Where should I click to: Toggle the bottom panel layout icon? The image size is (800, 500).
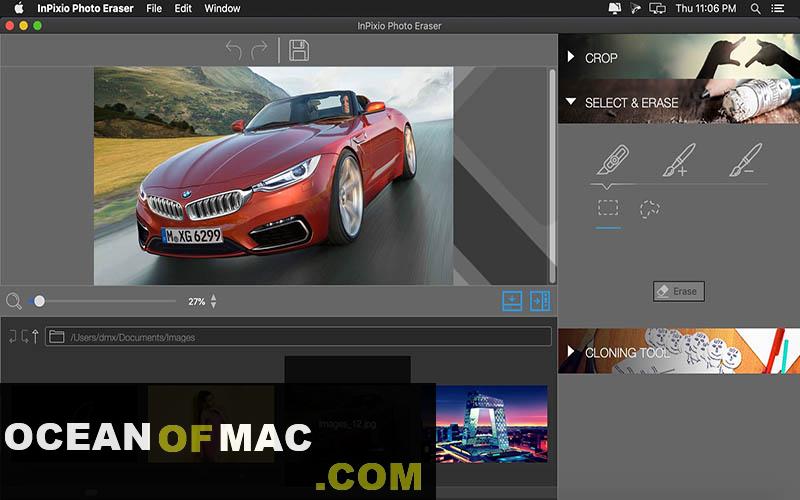point(512,301)
